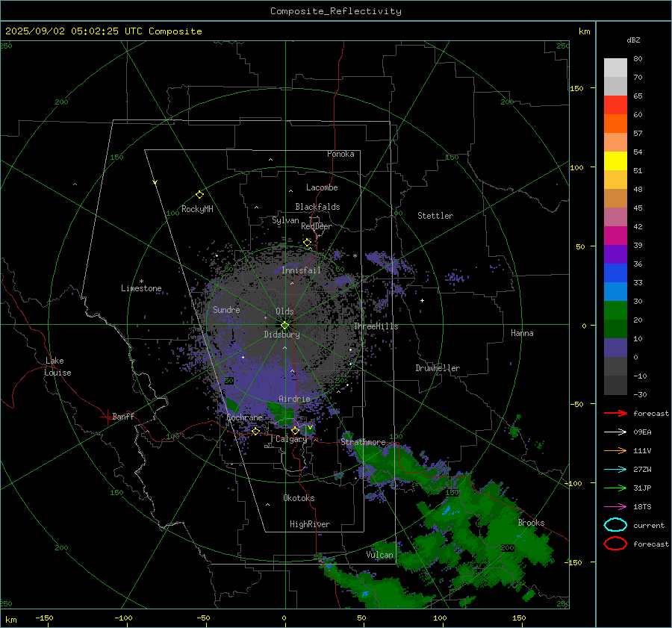Viewport: 672px width, 628px height.
Task: Click the red forecast arrow in legend
Action: tap(615, 413)
